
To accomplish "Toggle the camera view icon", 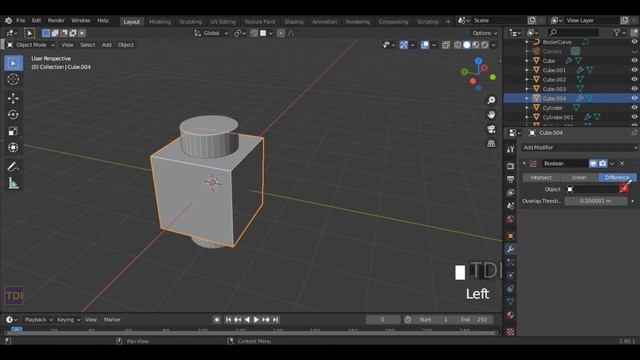I will pyautogui.click(x=491, y=129).
